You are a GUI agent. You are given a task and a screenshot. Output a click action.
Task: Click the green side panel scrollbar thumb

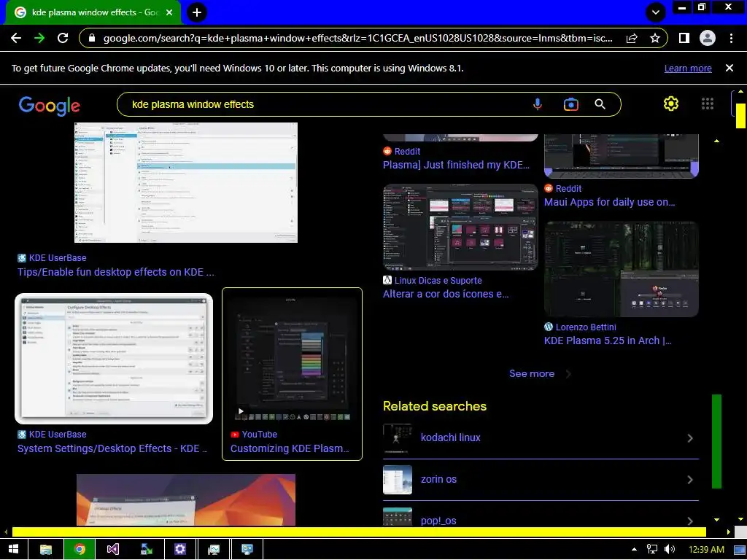pos(716,441)
